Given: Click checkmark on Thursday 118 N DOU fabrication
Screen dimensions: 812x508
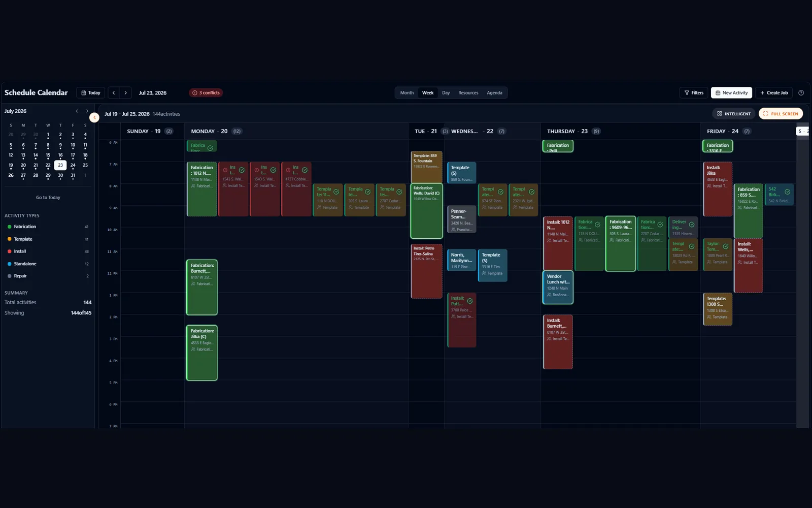Looking at the screenshot, I should (x=597, y=225).
